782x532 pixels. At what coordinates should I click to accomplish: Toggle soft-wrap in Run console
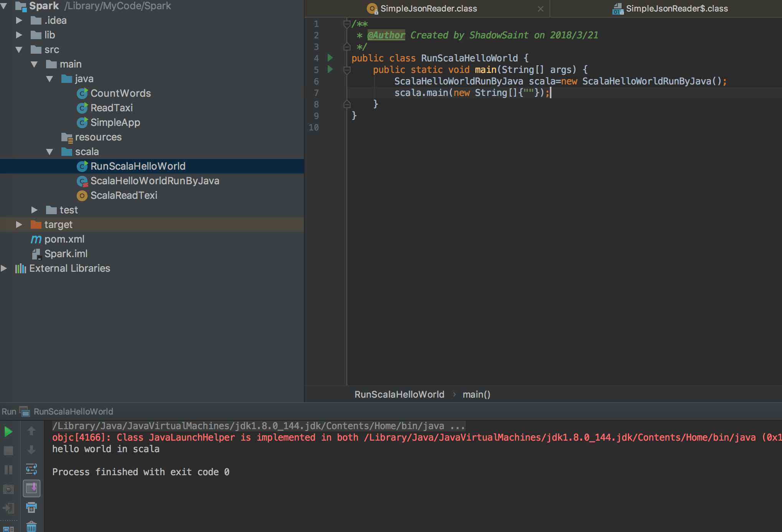pos(31,469)
